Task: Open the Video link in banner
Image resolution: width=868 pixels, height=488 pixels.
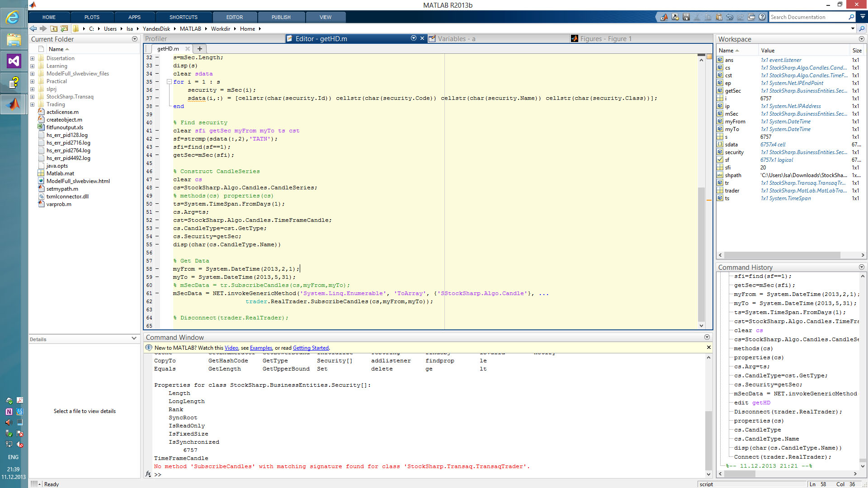Action: 231,348
